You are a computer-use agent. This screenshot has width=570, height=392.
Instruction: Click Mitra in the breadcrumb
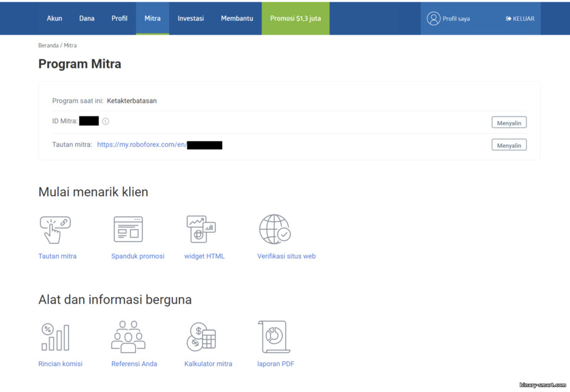click(70, 45)
